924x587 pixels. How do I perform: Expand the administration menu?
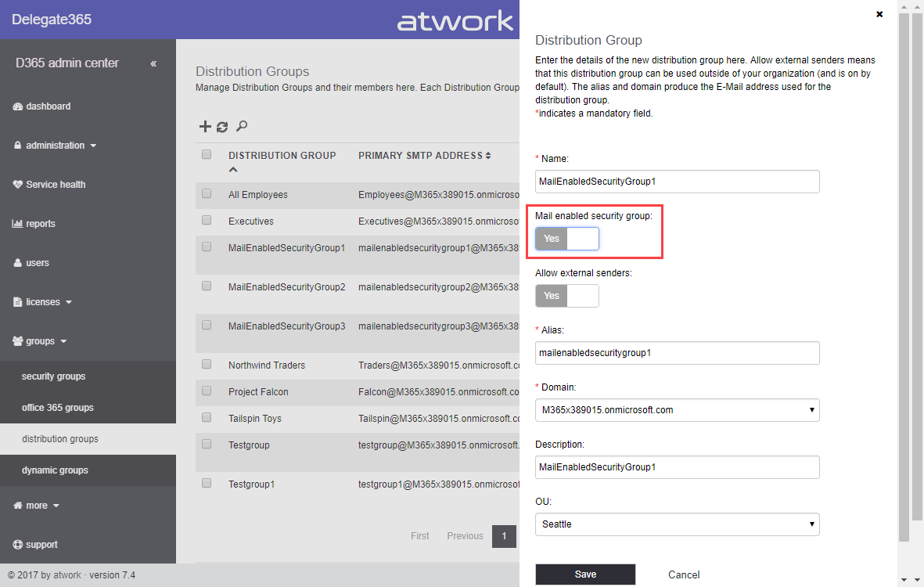pyautogui.click(x=60, y=146)
